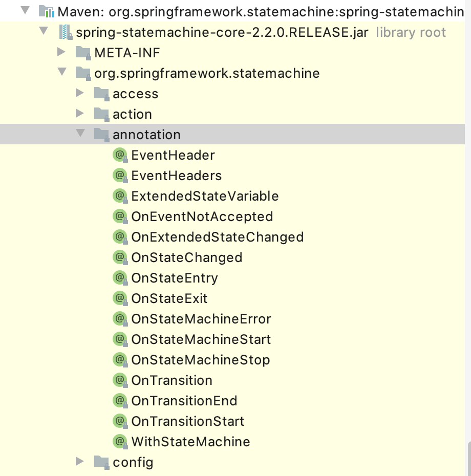The width and height of the screenshot is (471, 476).
Task: Click the annotation icon beside WithStateMachine
Action: tap(120, 442)
